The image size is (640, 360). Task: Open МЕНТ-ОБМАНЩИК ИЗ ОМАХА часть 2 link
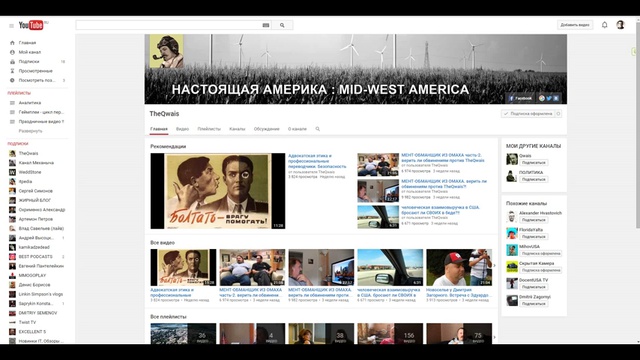(x=443, y=158)
